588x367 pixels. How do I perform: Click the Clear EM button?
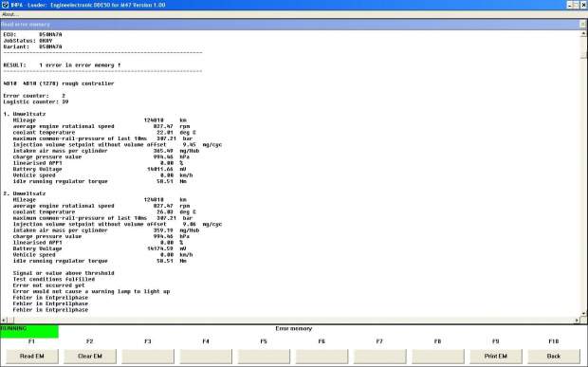pyautogui.click(x=90, y=357)
